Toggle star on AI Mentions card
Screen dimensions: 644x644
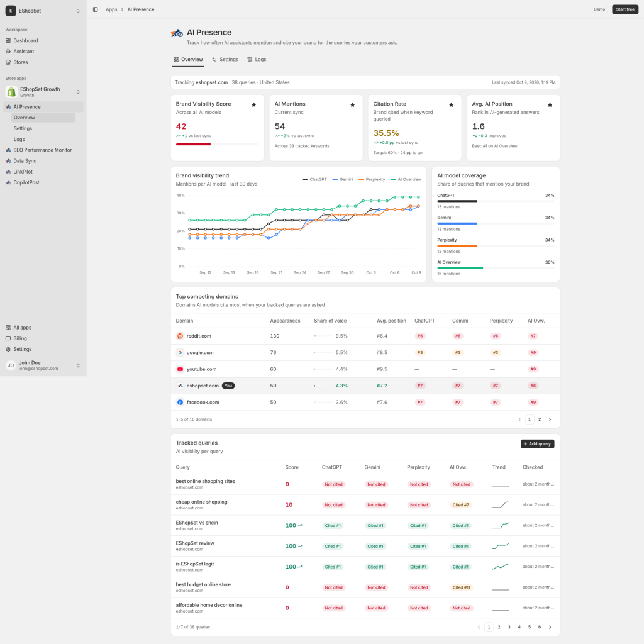coord(352,105)
